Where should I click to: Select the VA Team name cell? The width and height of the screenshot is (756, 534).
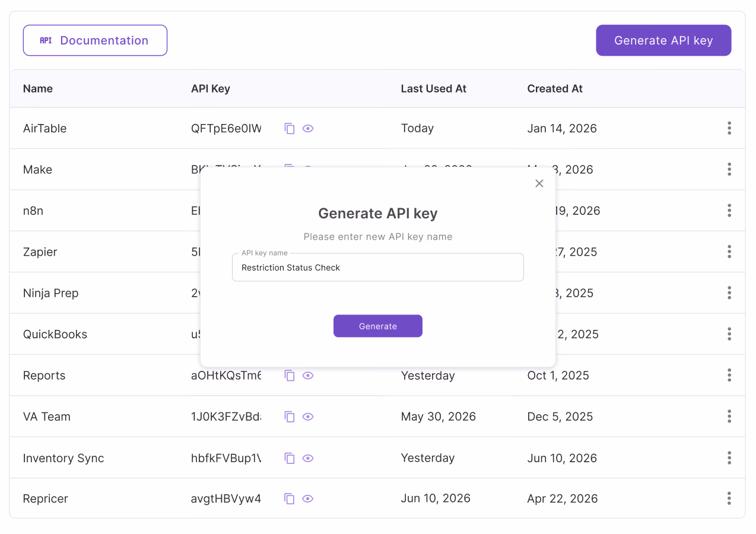pos(47,417)
